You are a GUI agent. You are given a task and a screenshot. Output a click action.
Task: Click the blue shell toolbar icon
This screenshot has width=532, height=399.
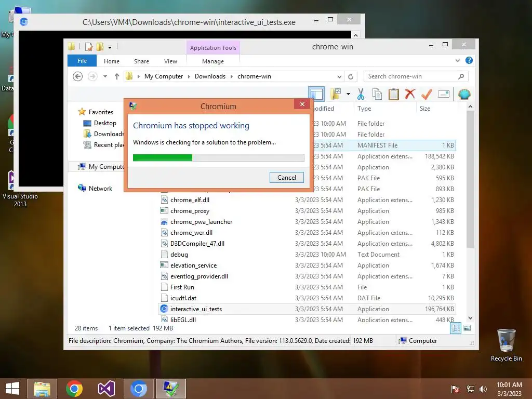click(464, 94)
